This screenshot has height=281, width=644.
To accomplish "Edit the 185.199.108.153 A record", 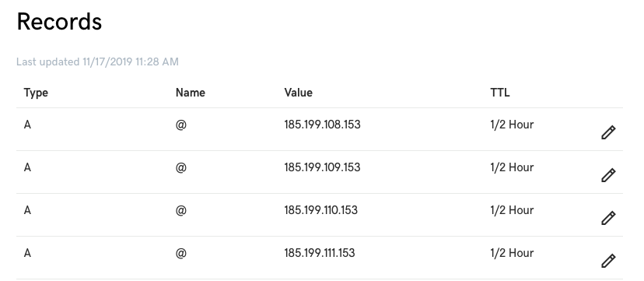I will coord(608,132).
